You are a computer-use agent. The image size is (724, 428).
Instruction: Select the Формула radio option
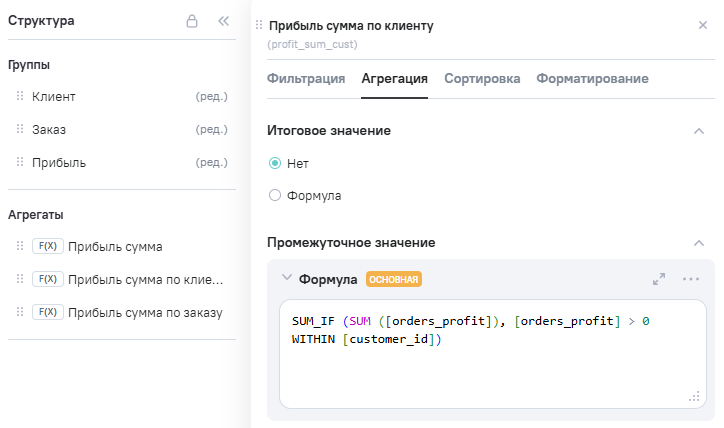(x=275, y=196)
